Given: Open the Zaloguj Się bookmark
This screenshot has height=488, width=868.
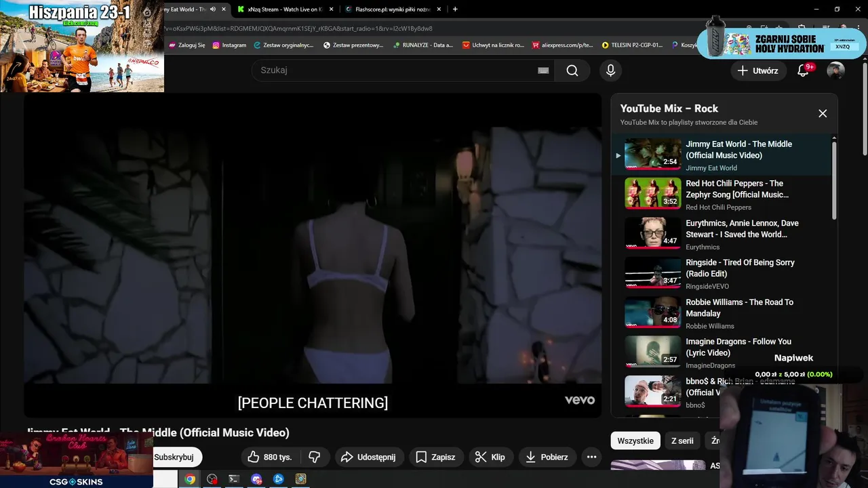Looking at the screenshot, I should pos(187,45).
